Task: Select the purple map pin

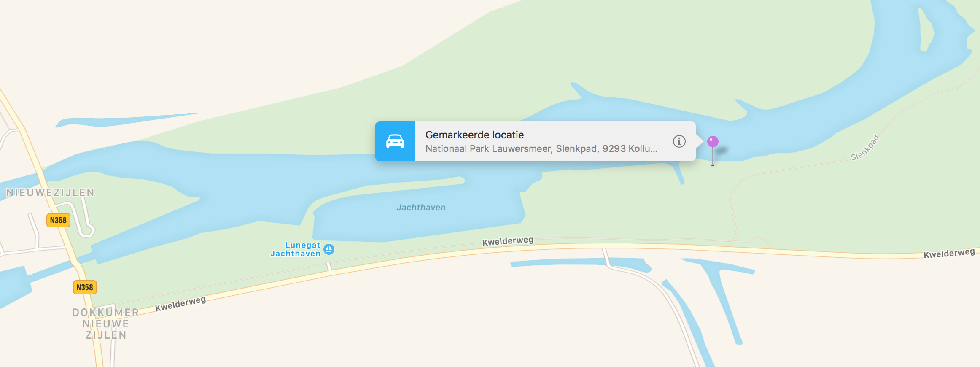Action: (x=713, y=142)
